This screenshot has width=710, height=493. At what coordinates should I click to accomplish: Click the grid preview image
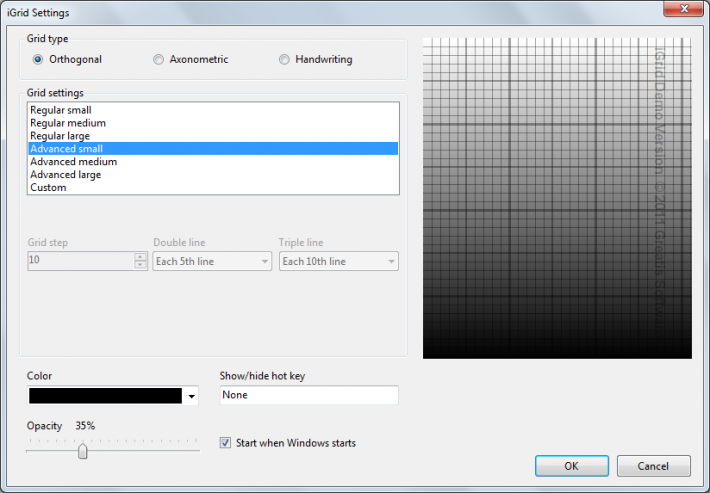tap(557, 198)
